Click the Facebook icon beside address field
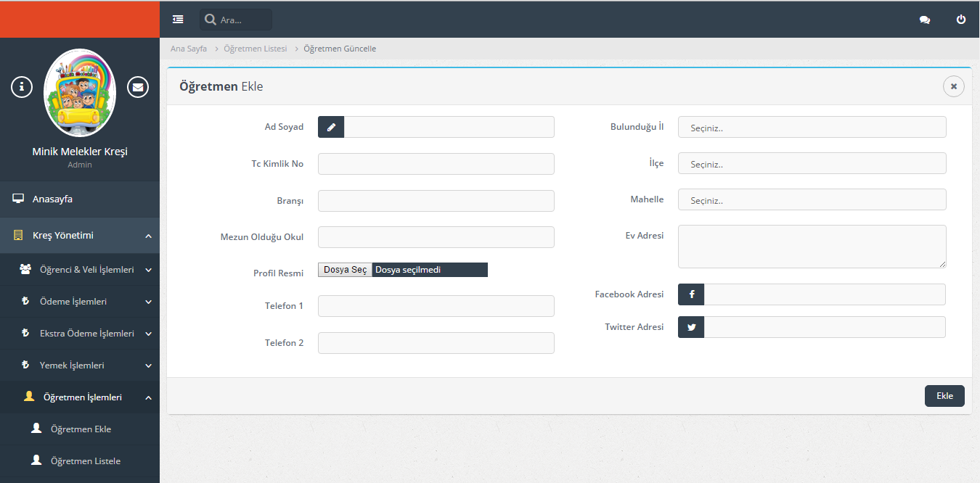Viewport: 980px width, 483px height. pyautogui.click(x=691, y=294)
